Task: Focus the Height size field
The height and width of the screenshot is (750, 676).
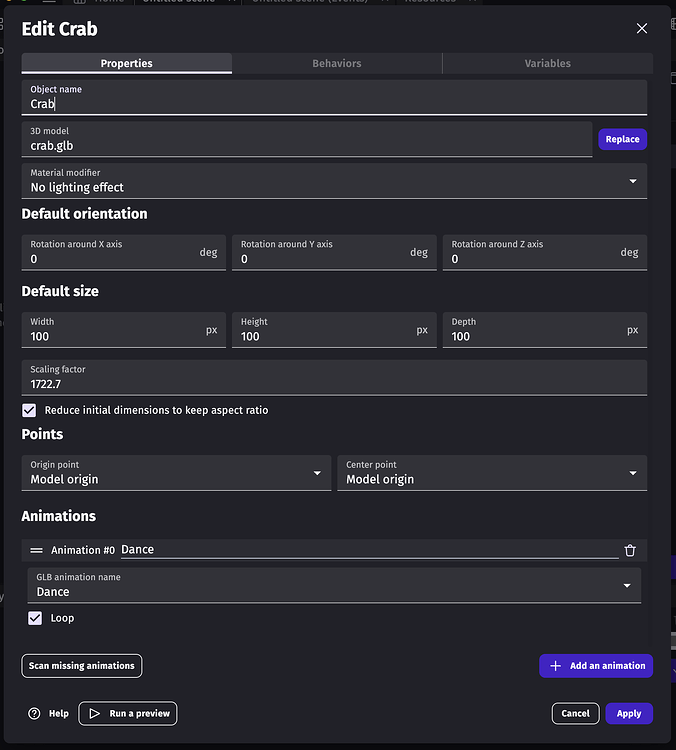Action: tap(334, 330)
